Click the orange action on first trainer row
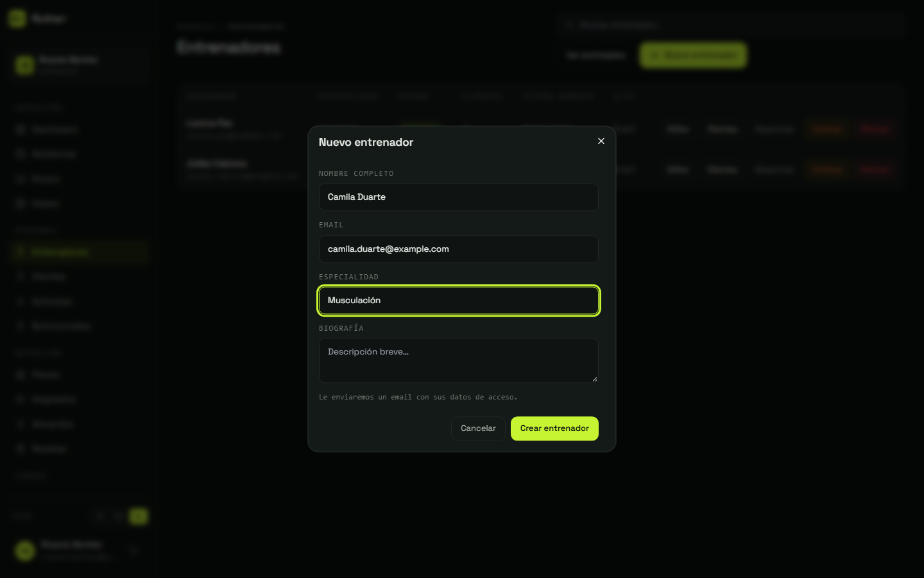The height and width of the screenshot is (578, 924). point(826,129)
